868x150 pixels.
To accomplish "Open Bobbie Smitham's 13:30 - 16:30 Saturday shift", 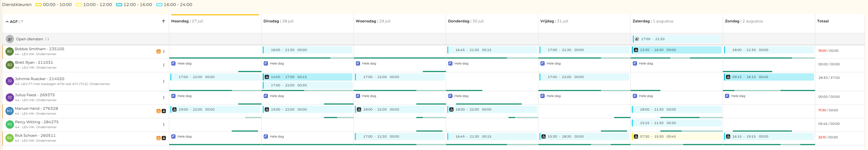I will (x=676, y=50).
